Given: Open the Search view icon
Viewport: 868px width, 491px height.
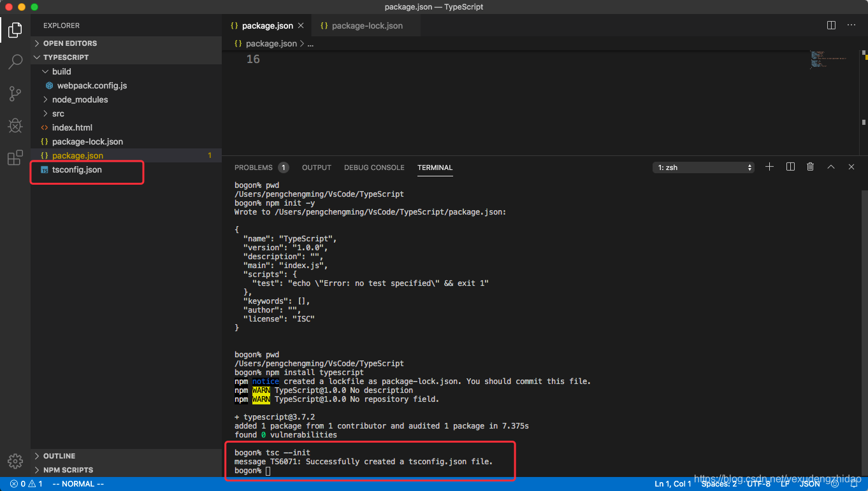Looking at the screenshot, I should 15,62.
